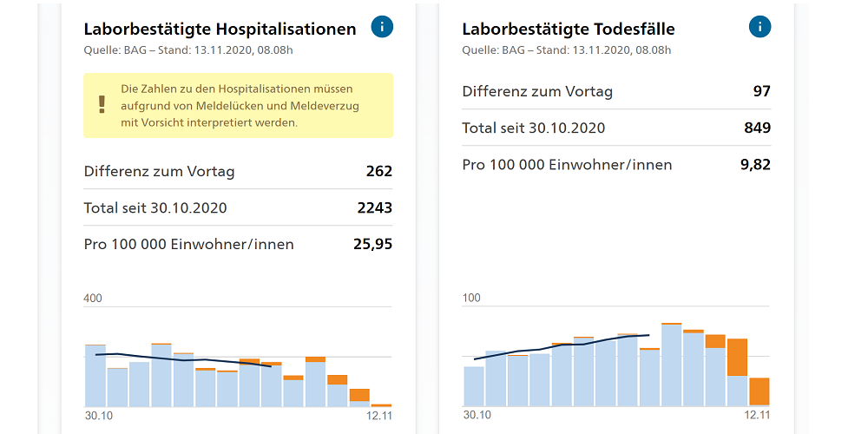Click the deaths total value 849
The height and width of the screenshot is (434, 868).
(x=758, y=128)
